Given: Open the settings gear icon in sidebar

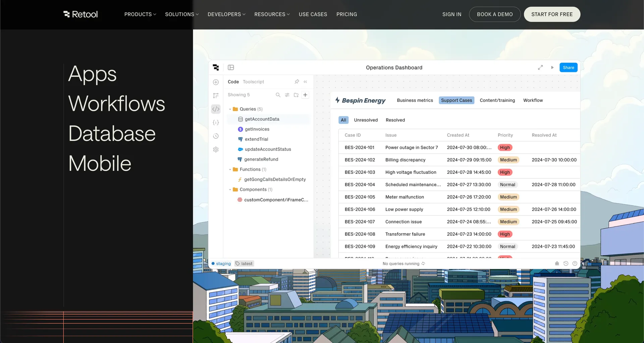Looking at the screenshot, I should pos(216,149).
